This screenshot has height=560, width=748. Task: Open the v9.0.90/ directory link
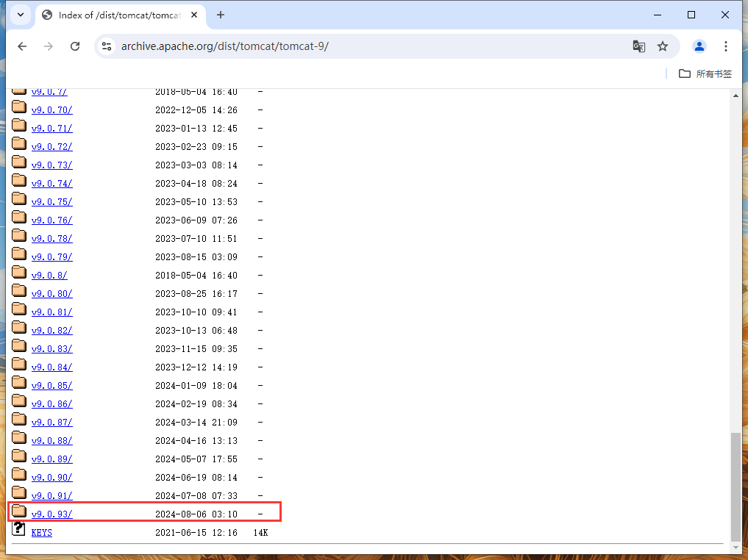click(52, 478)
